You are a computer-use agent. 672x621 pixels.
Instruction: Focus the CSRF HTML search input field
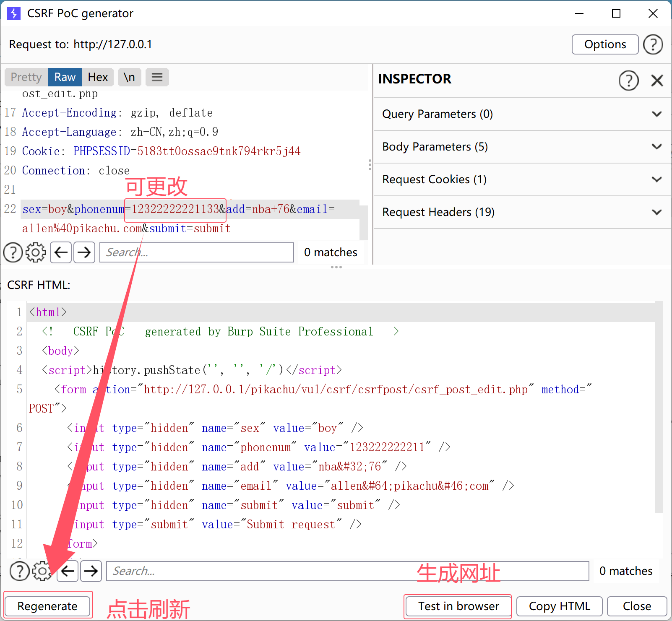pos(348,571)
